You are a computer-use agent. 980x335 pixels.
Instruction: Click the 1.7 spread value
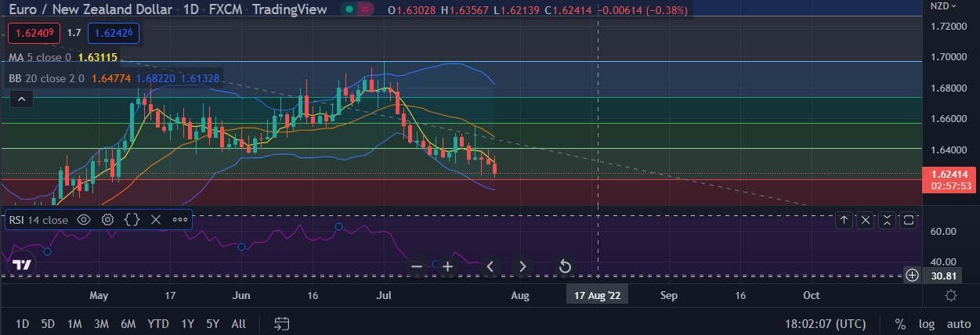coord(74,33)
